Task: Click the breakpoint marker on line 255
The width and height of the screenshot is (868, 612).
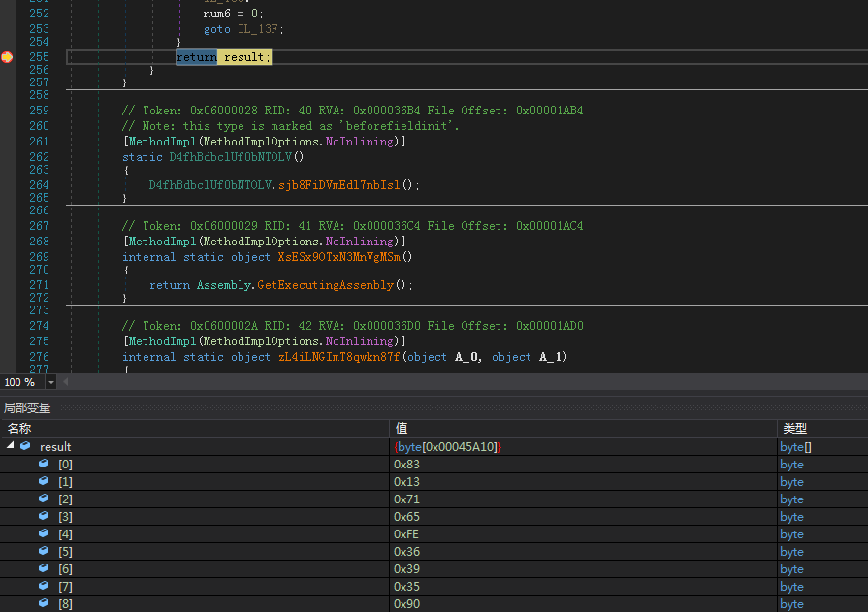Action: [7, 57]
